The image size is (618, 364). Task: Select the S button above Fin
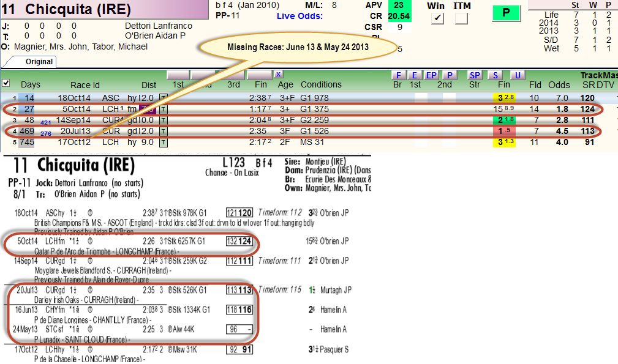496,75
